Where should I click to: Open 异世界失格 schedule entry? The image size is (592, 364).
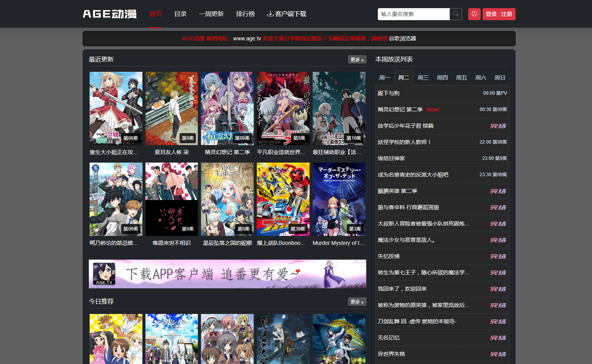tap(391, 354)
